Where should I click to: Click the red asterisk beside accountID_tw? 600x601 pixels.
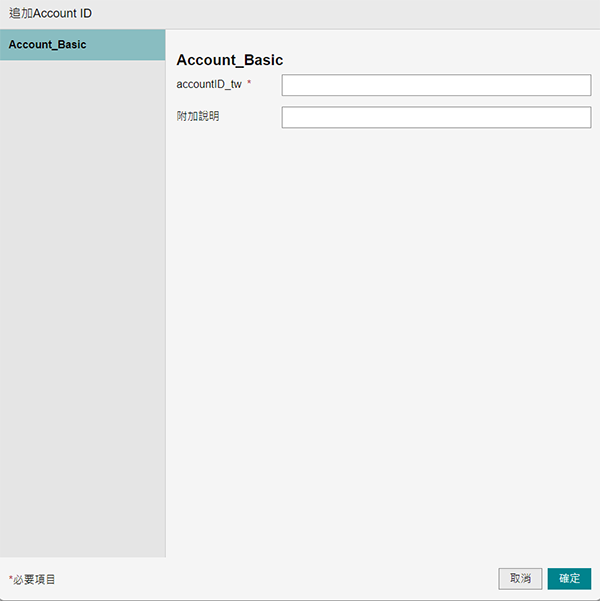(x=249, y=84)
